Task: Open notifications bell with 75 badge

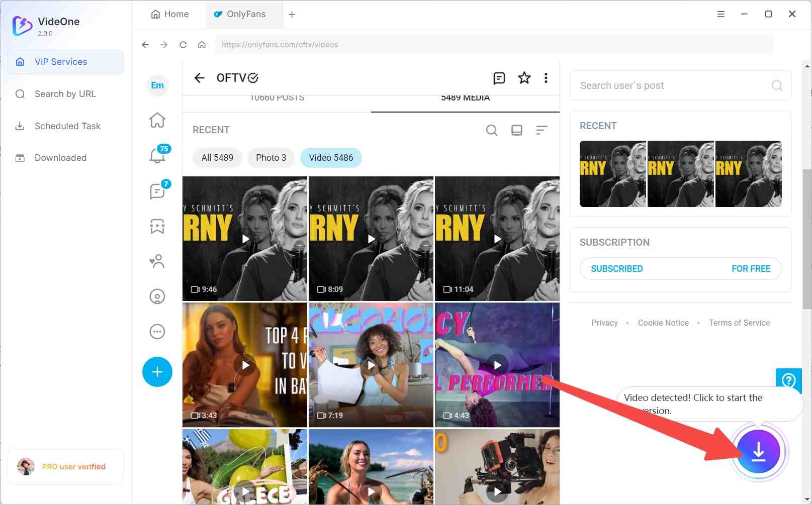Action: point(157,155)
